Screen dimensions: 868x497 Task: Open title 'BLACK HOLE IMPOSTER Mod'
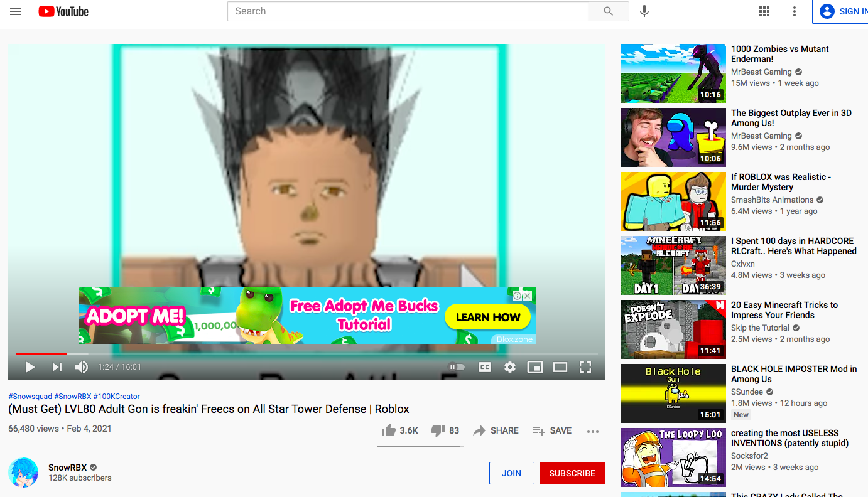(794, 374)
